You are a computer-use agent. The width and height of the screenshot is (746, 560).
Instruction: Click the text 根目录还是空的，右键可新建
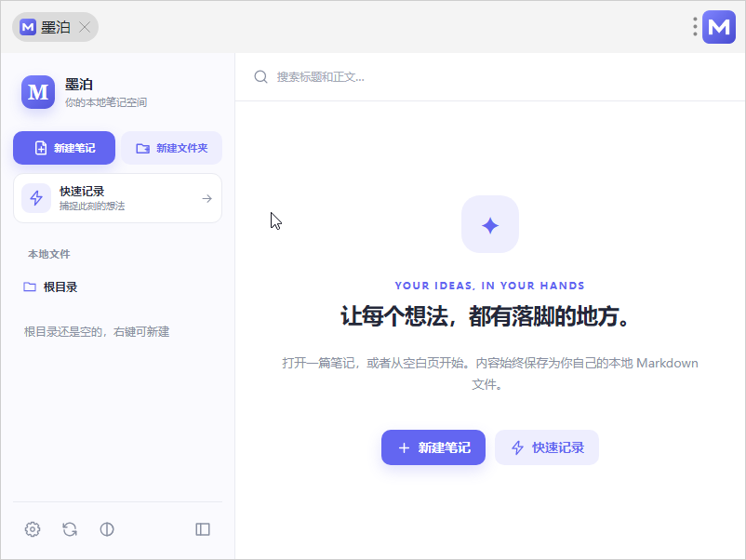pyautogui.click(x=97, y=331)
